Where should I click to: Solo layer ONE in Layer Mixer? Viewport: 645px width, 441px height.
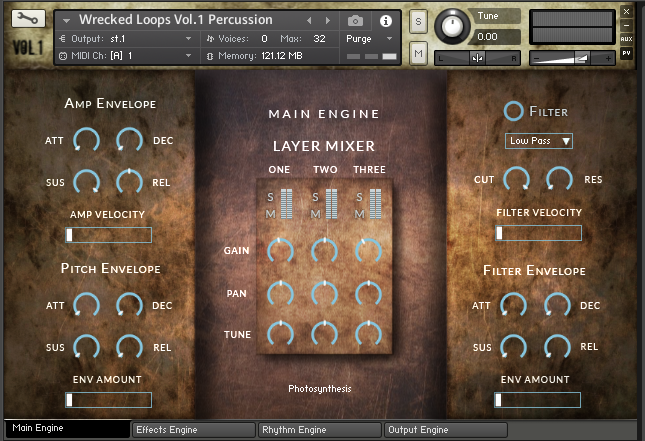[270, 197]
